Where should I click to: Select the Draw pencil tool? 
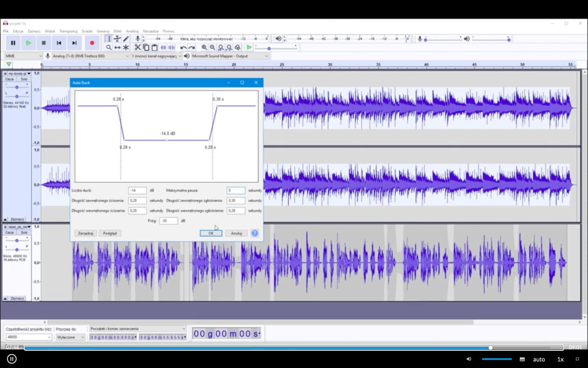pyautogui.click(x=126, y=39)
